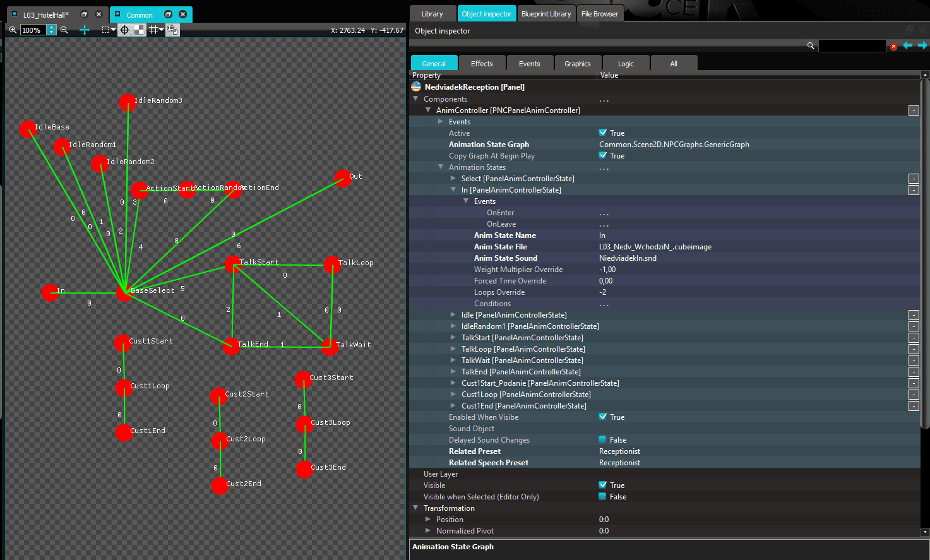Click the zoom out magnifier icon

click(64, 30)
